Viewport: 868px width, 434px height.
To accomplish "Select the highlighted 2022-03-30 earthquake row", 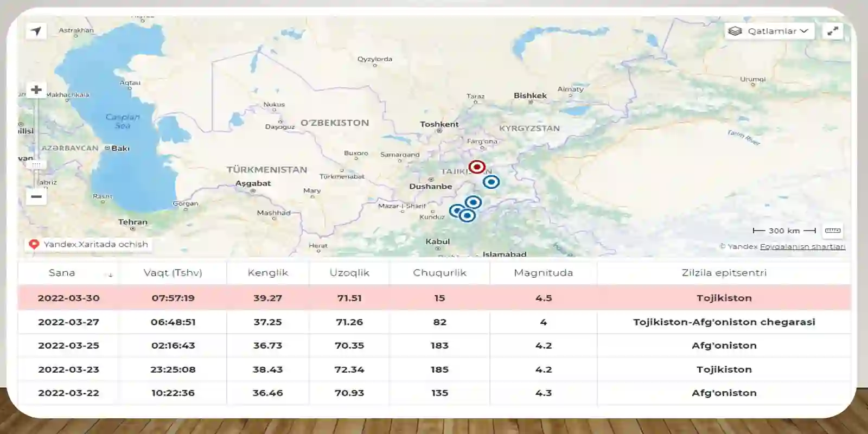I will tap(434, 298).
